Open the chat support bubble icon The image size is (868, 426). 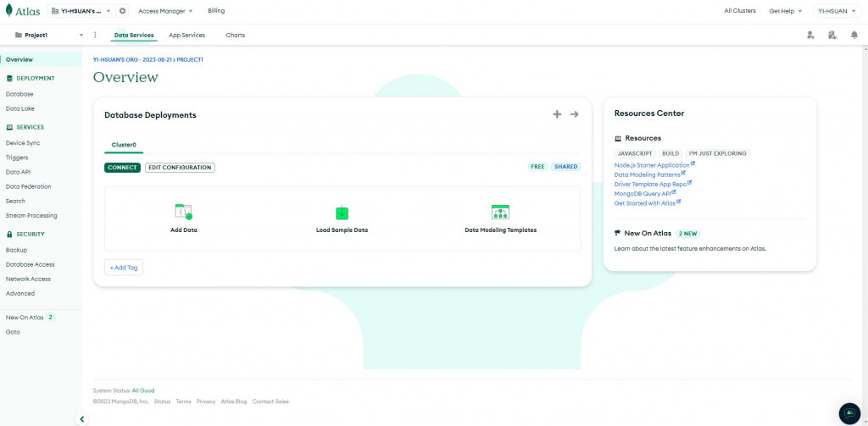tap(849, 413)
